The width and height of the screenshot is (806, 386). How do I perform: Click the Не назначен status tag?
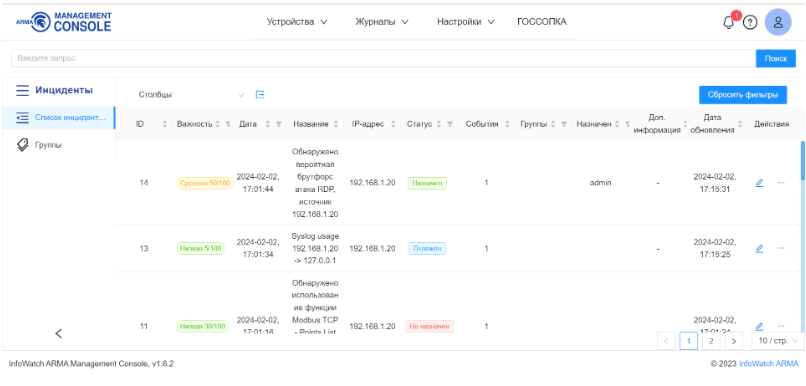tap(429, 326)
